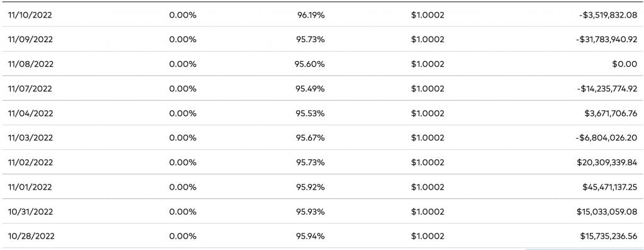
Task: Select the 11/09/2022 date row
Action: coord(322,40)
